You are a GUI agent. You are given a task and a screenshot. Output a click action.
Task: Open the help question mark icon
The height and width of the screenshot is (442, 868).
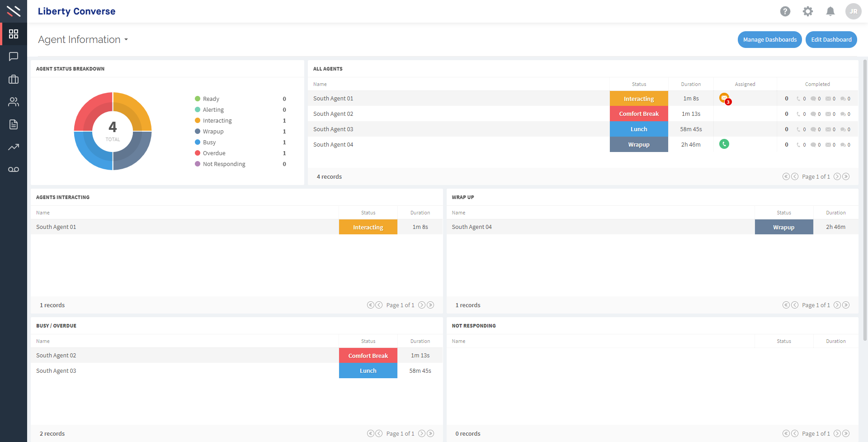pos(785,11)
